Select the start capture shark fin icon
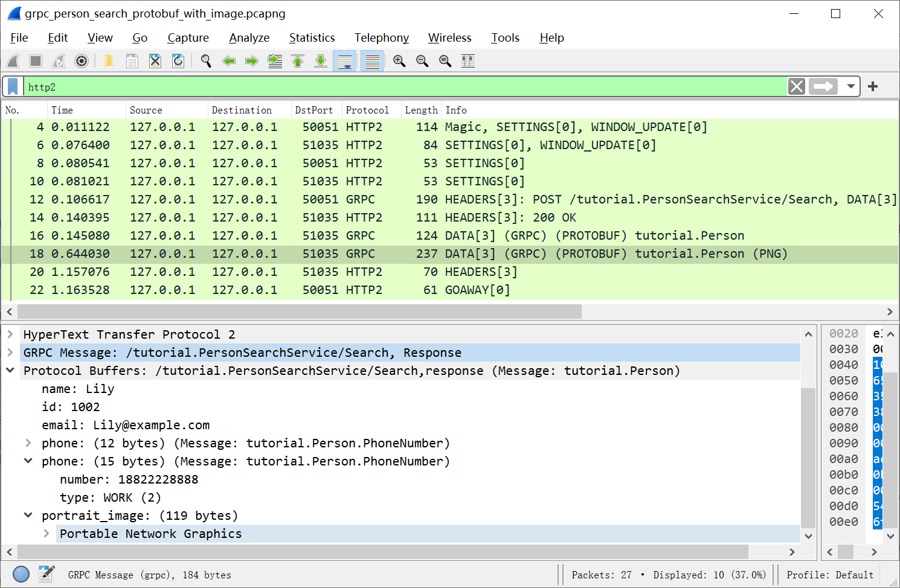The height and width of the screenshot is (588, 900). tap(13, 60)
